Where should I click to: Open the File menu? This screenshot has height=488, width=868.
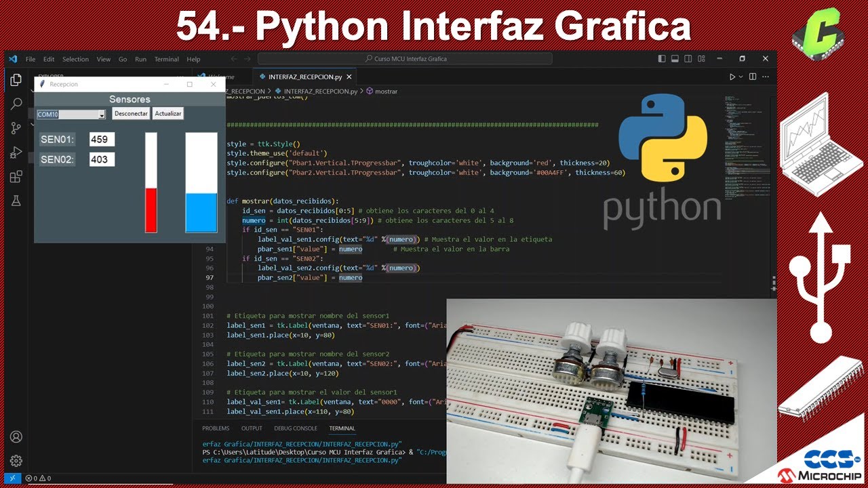(31, 59)
